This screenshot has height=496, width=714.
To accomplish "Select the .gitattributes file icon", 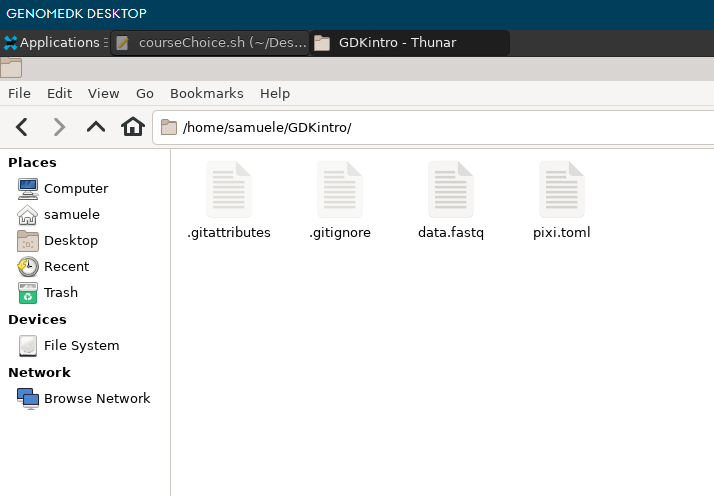I will (228, 190).
